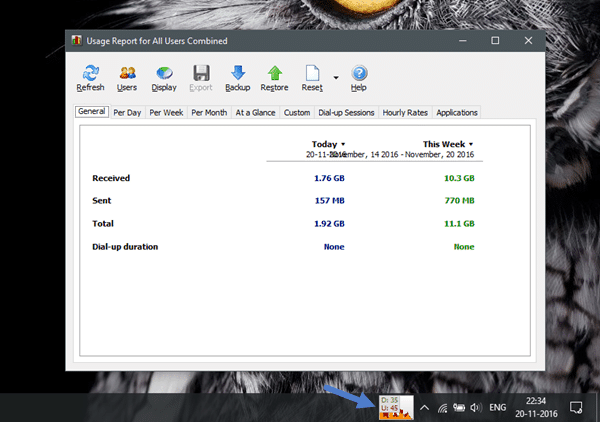Click the Reset page icon

312,73
